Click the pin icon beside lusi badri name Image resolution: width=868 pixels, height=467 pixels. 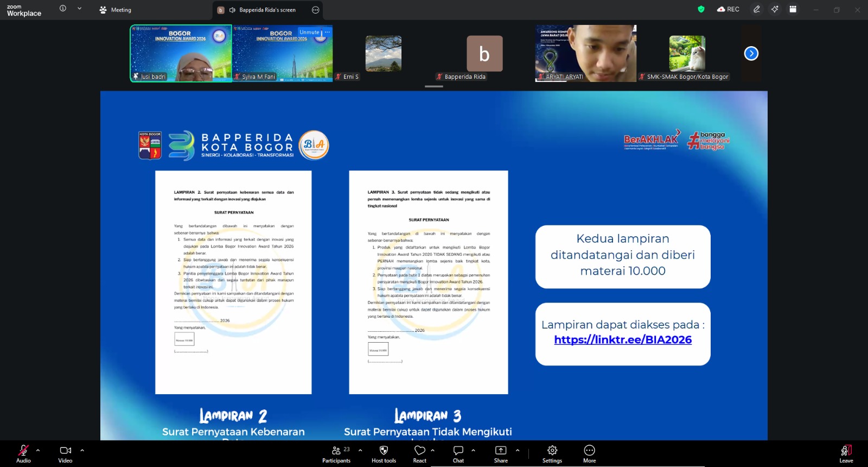[136, 77]
